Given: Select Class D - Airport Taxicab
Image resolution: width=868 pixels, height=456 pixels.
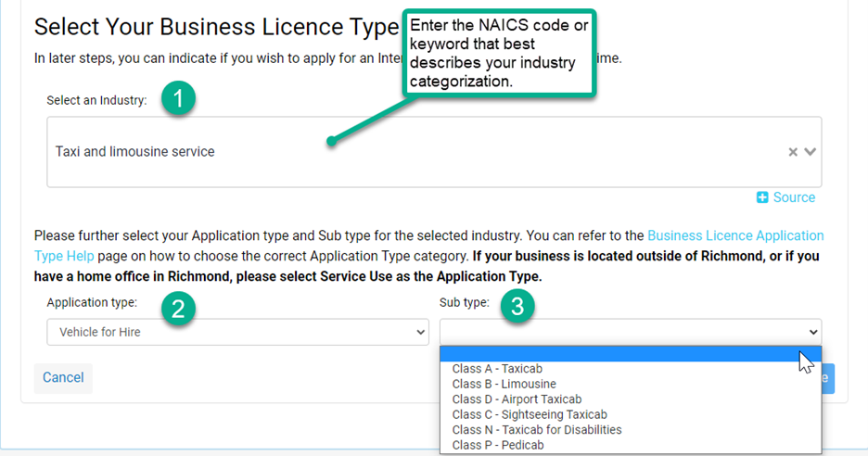Looking at the screenshot, I should [517, 399].
